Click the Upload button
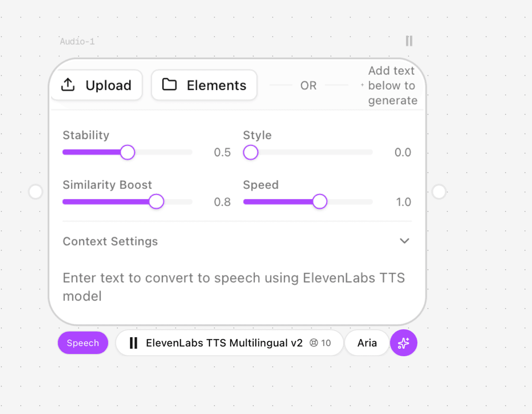The width and height of the screenshot is (532, 414). point(97,85)
